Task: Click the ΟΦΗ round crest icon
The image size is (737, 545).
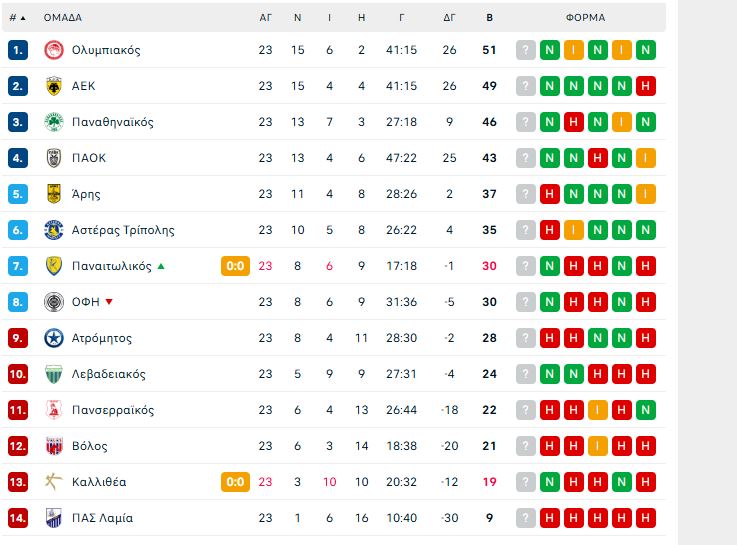Action: (x=54, y=302)
